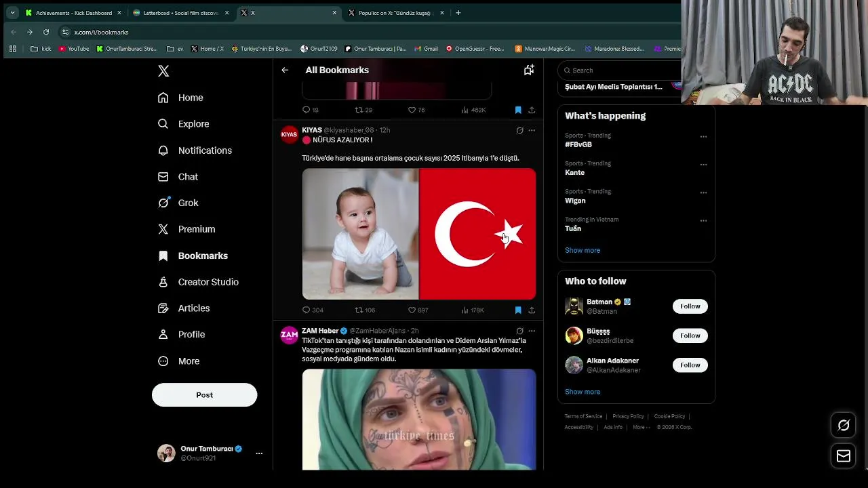View analytics of KIYAS post 178K
The image size is (868, 488).
pyautogui.click(x=472, y=310)
